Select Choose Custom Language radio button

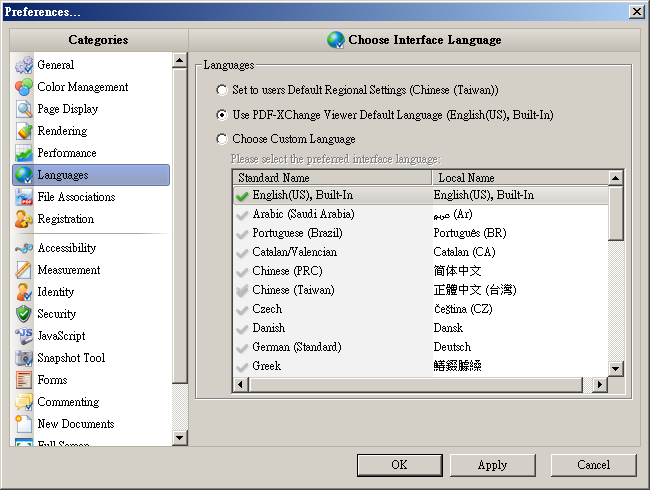pos(222,139)
